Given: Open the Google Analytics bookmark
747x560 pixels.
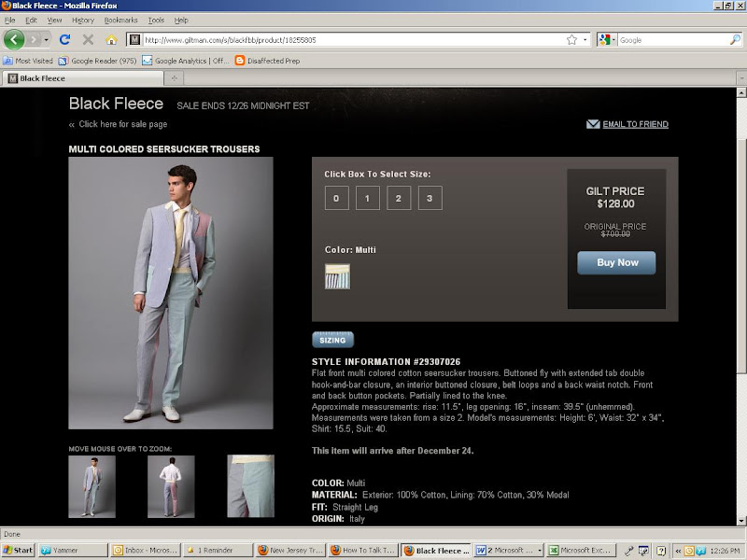Looking at the screenshot, I should pos(186,61).
